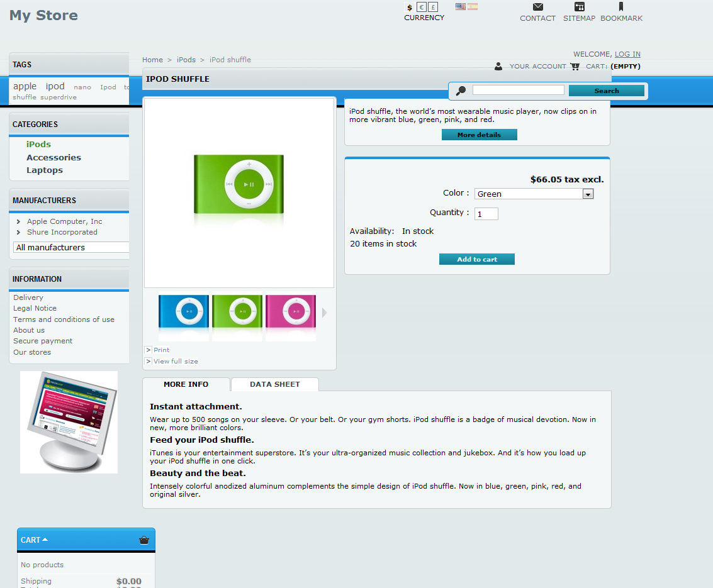Click the Quantity input field
Viewport: 713px width, 588px height.
486,214
